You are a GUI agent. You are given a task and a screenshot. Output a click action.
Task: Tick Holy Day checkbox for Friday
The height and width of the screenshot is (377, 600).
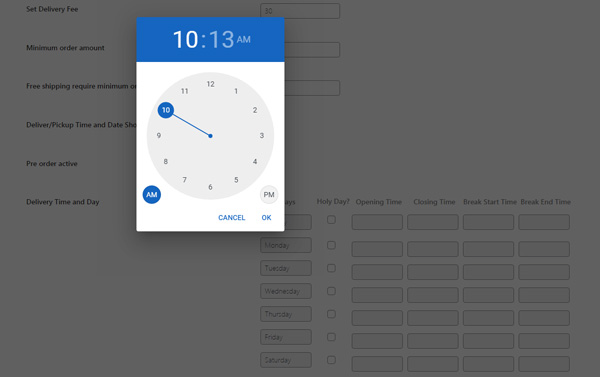tap(331, 337)
